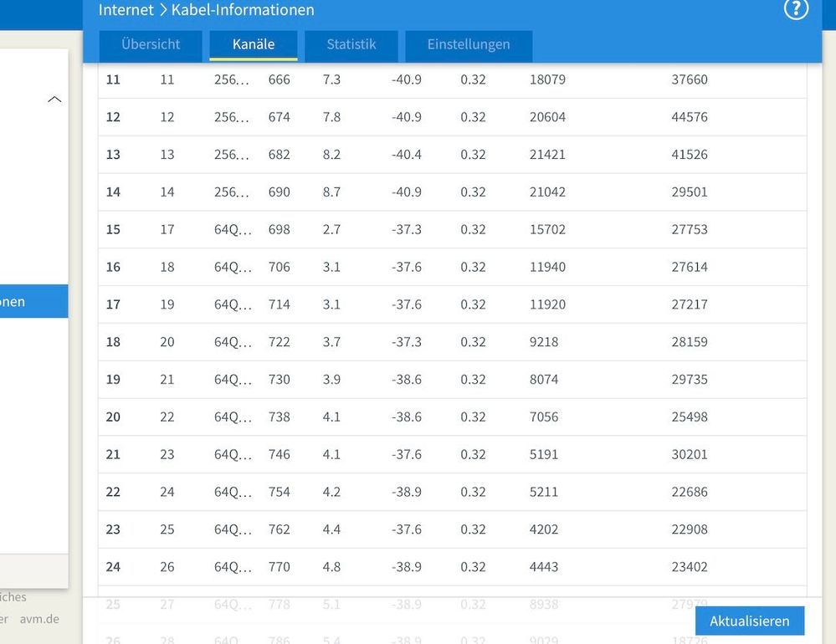Click value 27217 in row 17
Screen dimensions: 836x644
[x=690, y=304]
